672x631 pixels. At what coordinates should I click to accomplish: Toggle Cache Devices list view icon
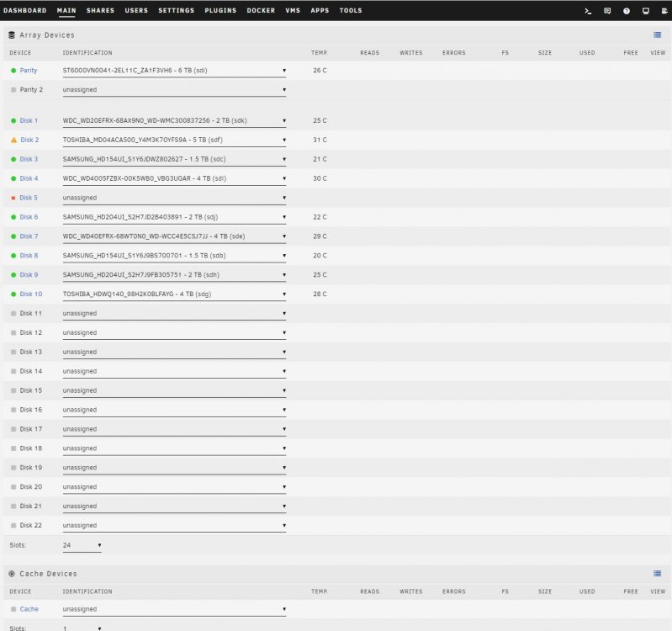click(657, 574)
